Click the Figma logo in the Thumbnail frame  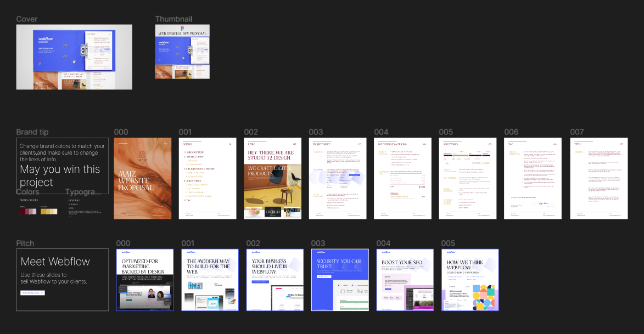[182, 29]
